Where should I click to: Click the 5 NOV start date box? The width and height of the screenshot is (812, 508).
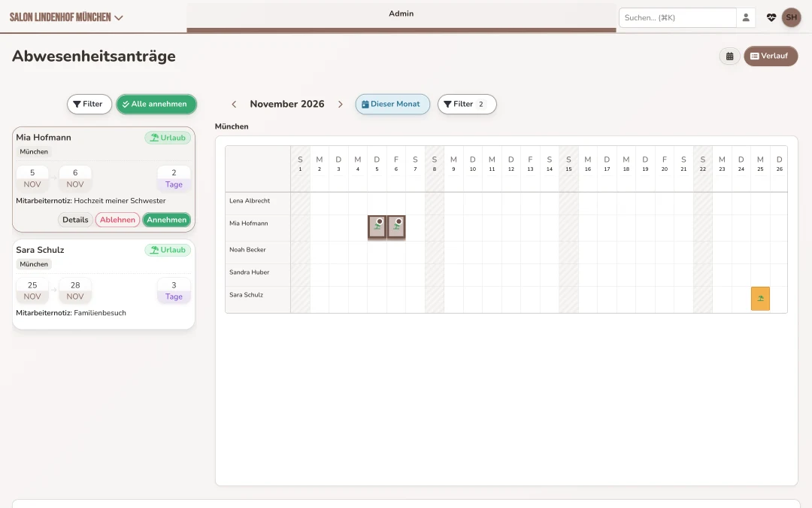pos(32,178)
